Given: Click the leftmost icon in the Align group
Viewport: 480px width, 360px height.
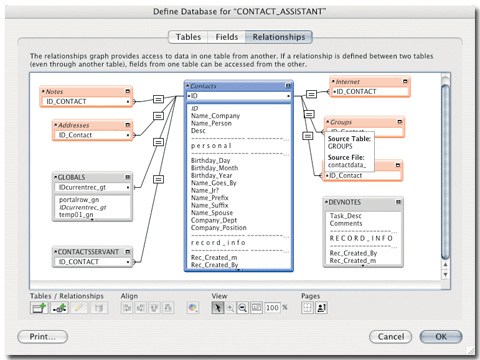Looking at the screenshot, I should [x=127, y=308].
